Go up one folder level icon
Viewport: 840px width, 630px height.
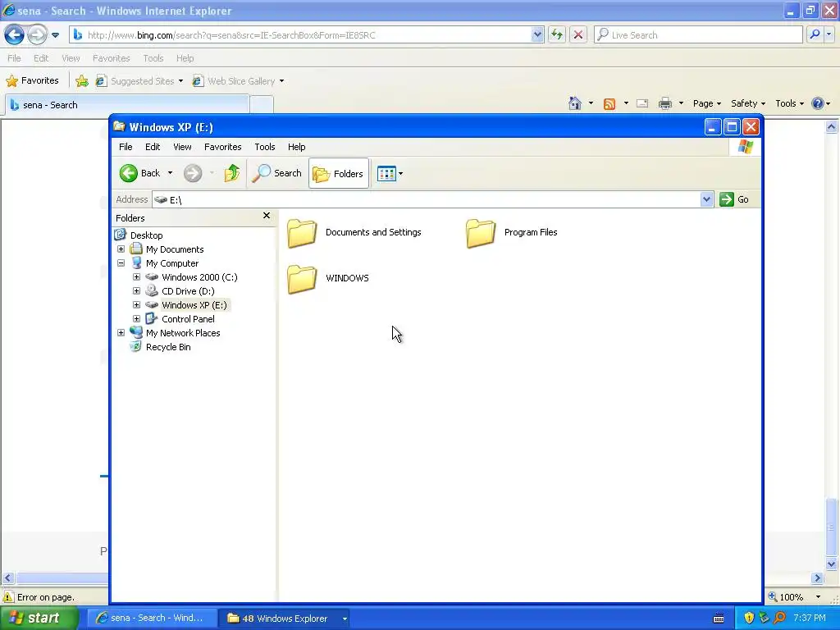232,173
